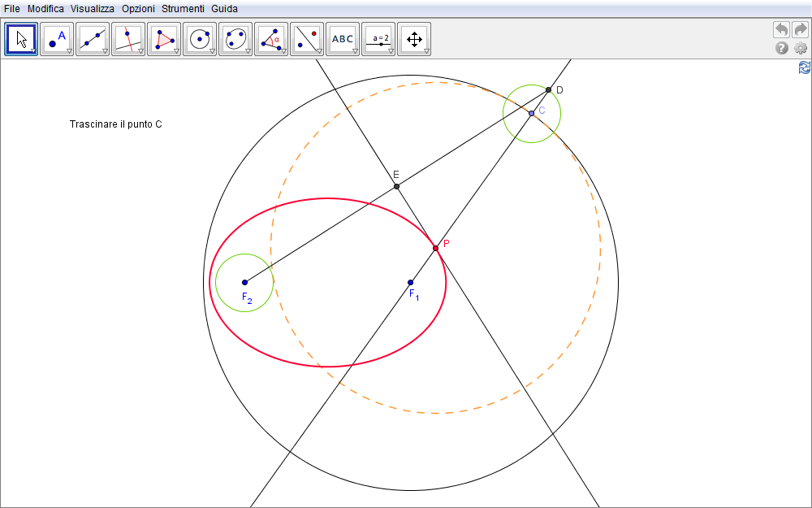812x508 pixels.
Task: Pick the Perpendicular Line tool
Action: [128, 38]
